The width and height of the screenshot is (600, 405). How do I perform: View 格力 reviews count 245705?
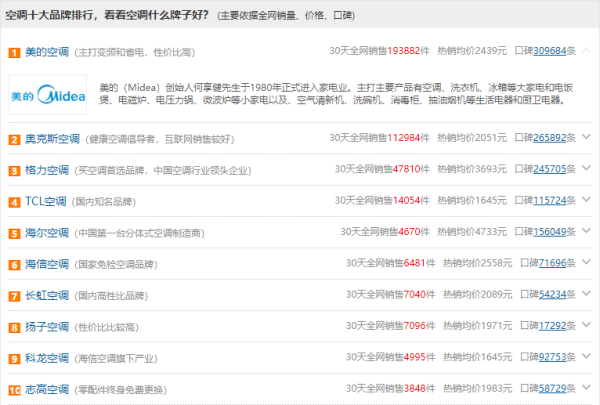click(549, 169)
